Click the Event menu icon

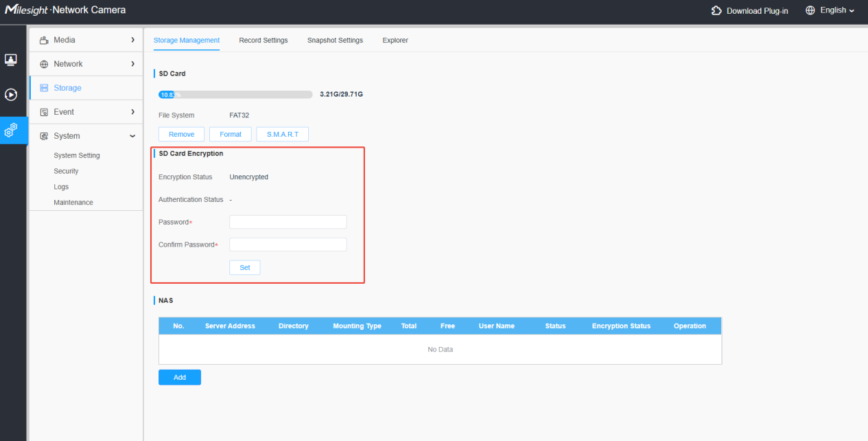(45, 112)
